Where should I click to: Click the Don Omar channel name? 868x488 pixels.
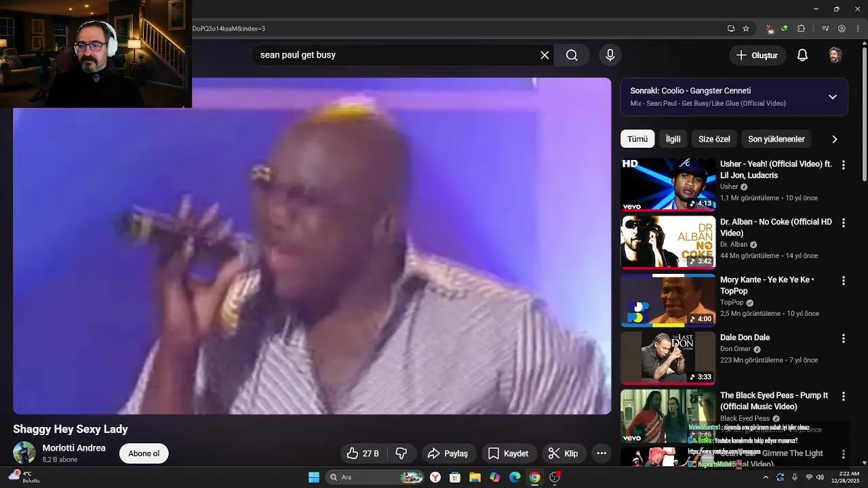[x=735, y=349]
